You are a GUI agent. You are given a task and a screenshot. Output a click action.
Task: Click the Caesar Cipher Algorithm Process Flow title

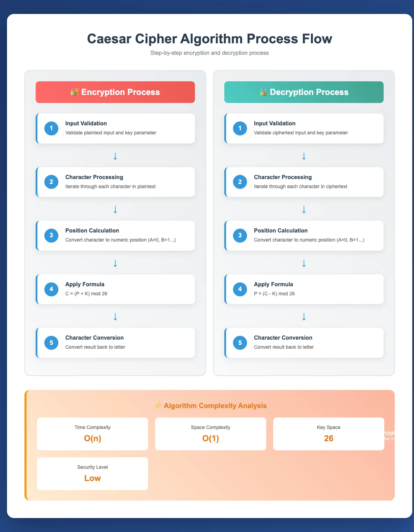[x=210, y=39]
